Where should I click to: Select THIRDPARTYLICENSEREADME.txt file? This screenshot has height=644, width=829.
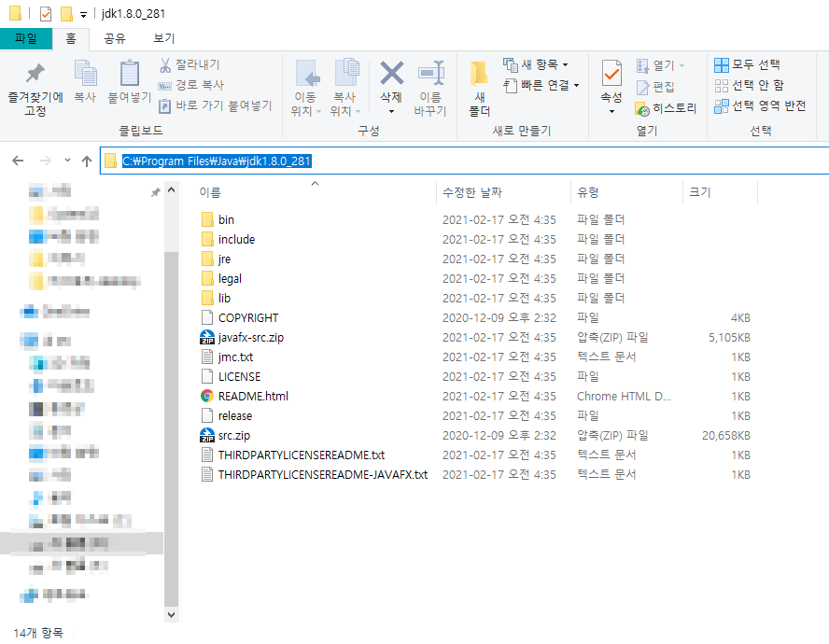click(302, 455)
